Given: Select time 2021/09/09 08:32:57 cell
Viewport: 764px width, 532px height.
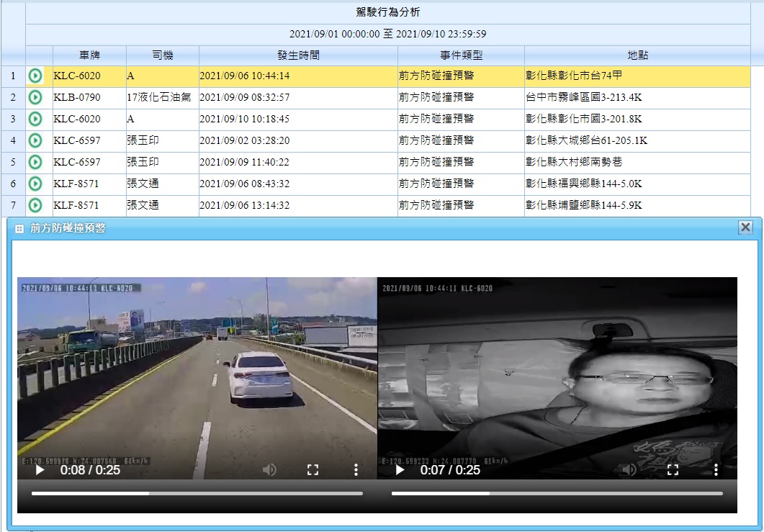Looking at the screenshot, I should [x=298, y=97].
